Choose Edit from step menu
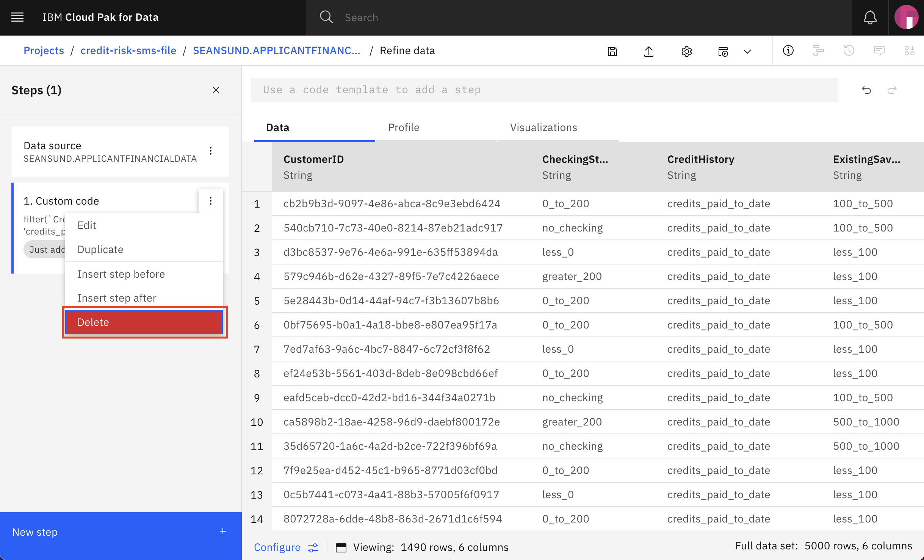Image resolution: width=924 pixels, height=560 pixels. pos(144,225)
